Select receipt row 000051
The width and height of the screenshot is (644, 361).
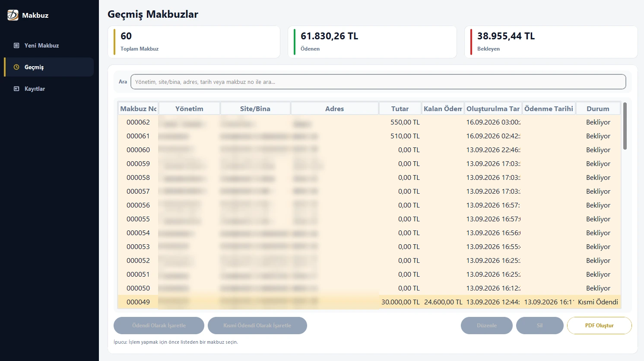[x=369, y=275]
